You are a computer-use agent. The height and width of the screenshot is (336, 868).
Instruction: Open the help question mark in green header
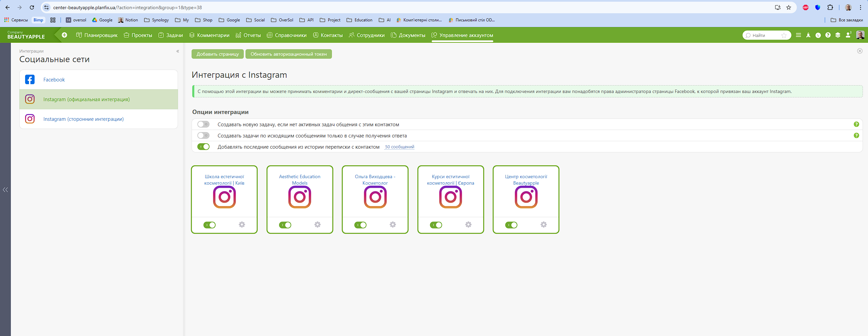828,35
